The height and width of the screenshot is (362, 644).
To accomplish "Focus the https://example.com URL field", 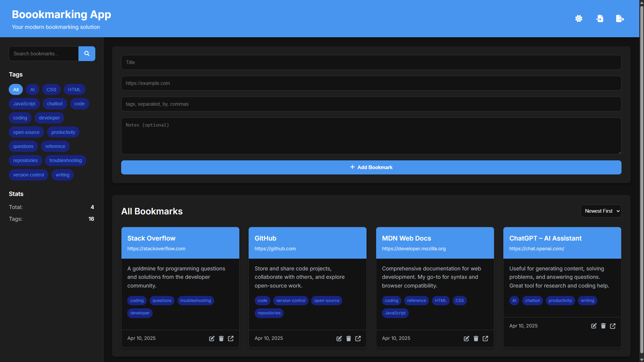I will (371, 83).
